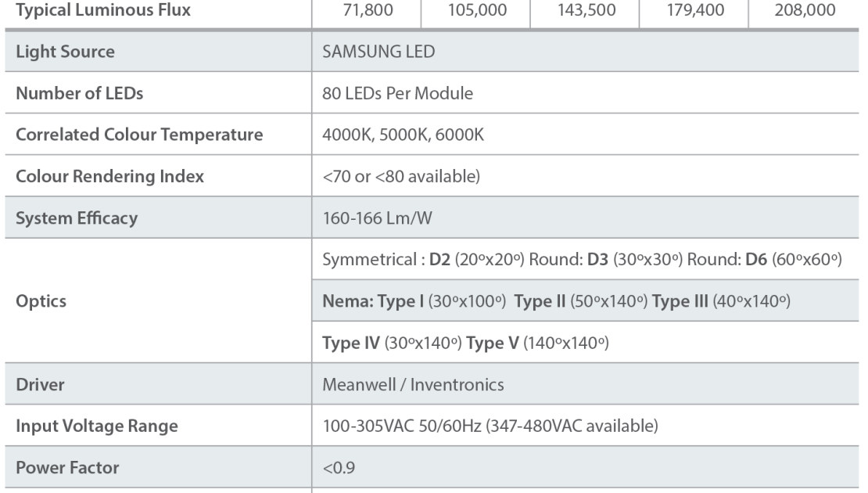
Task: Click the 143,500 luminous flux value
Action: click(x=586, y=10)
